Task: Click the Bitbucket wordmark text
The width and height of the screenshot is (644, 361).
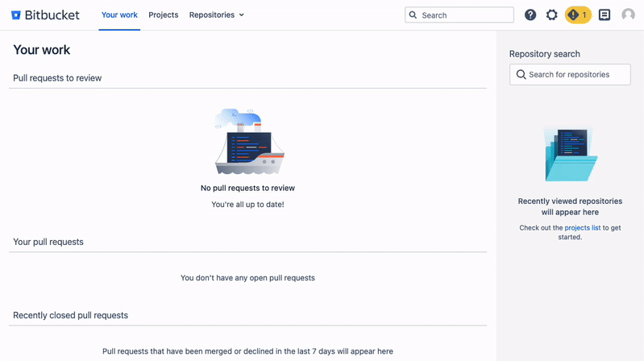Action: coord(52,15)
